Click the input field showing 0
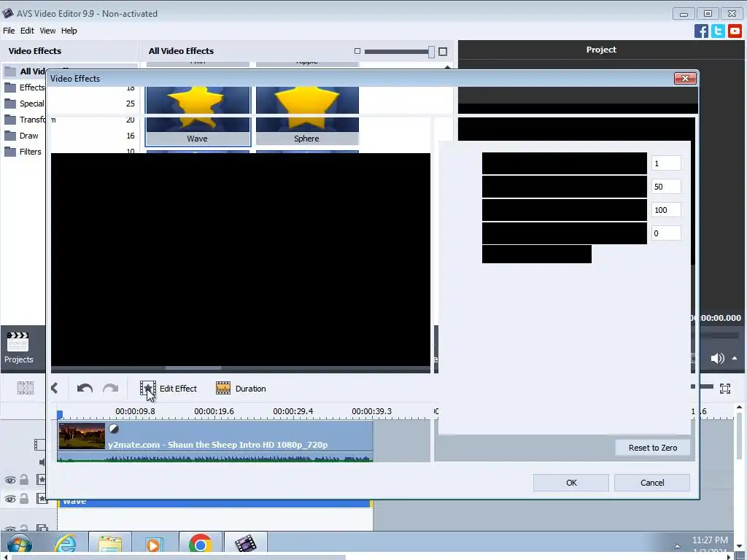This screenshot has width=747, height=560. coord(665,233)
